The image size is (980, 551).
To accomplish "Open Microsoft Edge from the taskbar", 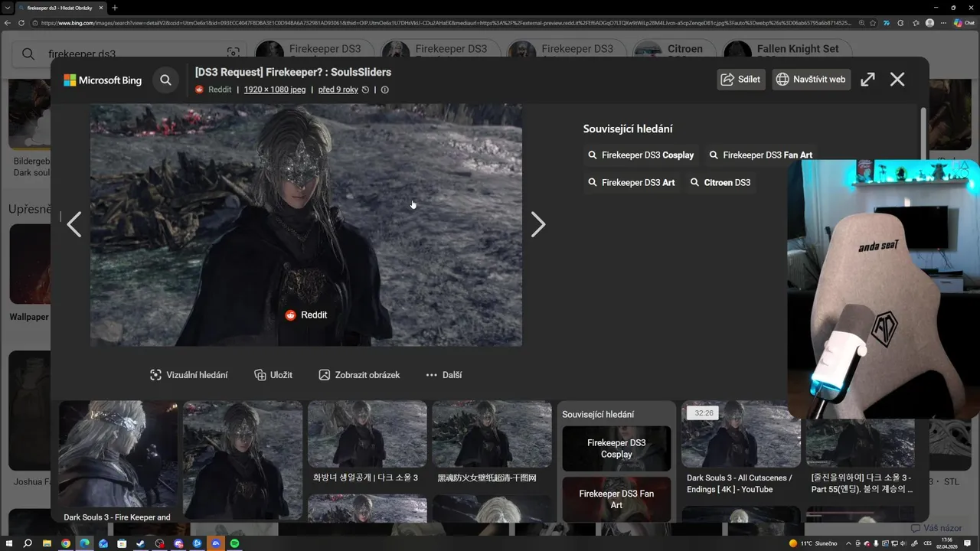I will click(x=84, y=543).
